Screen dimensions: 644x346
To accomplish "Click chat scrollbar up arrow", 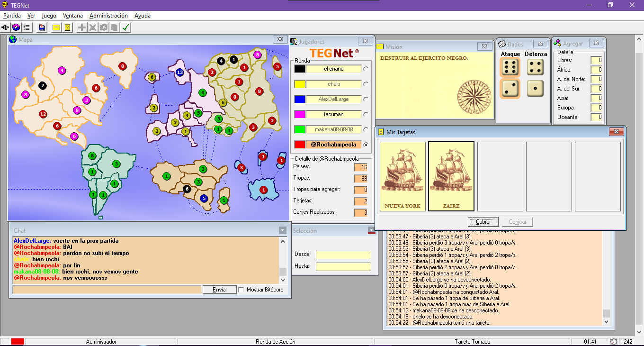I will [283, 241].
